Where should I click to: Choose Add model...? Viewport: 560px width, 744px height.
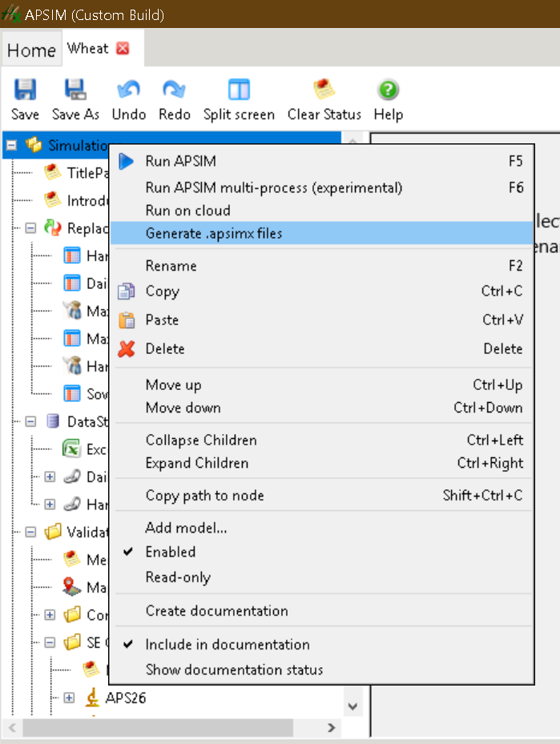(x=322, y=528)
